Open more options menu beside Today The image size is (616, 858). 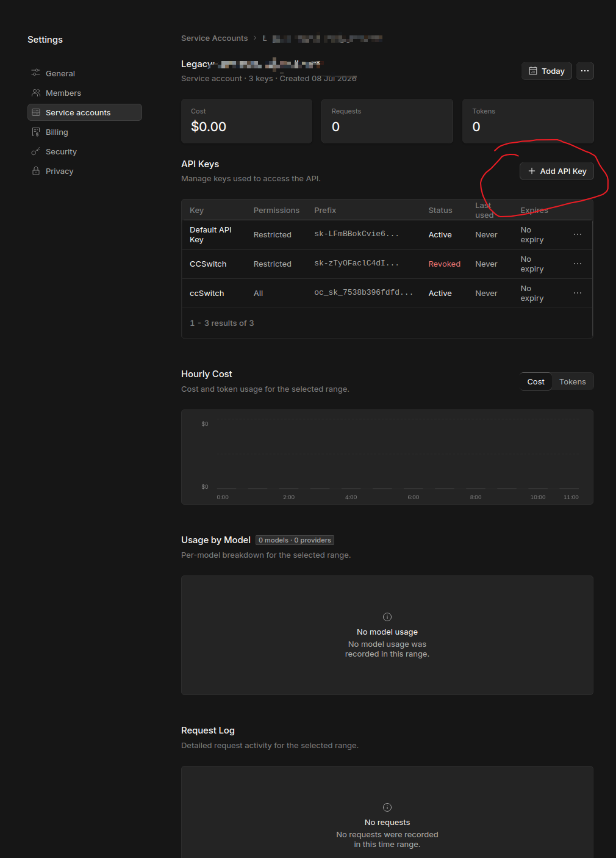pos(585,71)
